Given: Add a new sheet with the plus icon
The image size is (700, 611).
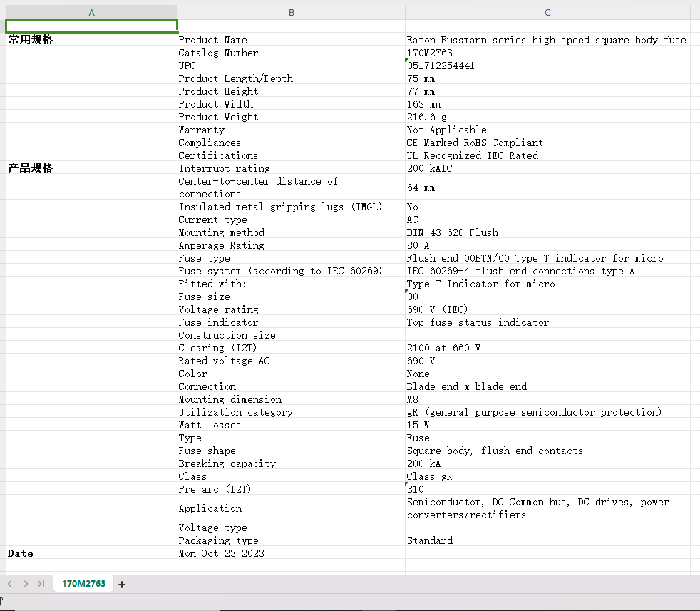Looking at the screenshot, I should [122, 584].
